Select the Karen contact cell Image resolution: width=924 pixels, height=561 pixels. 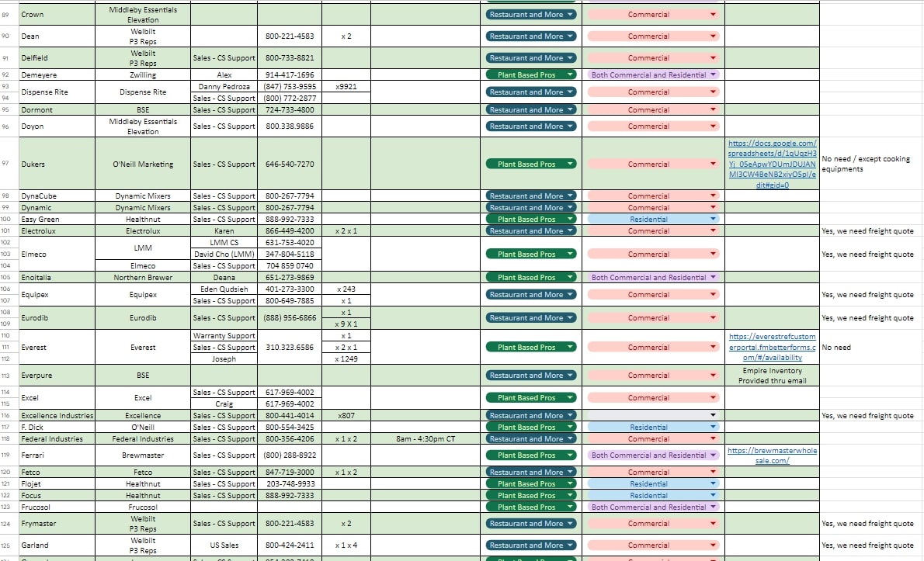[224, 231]
